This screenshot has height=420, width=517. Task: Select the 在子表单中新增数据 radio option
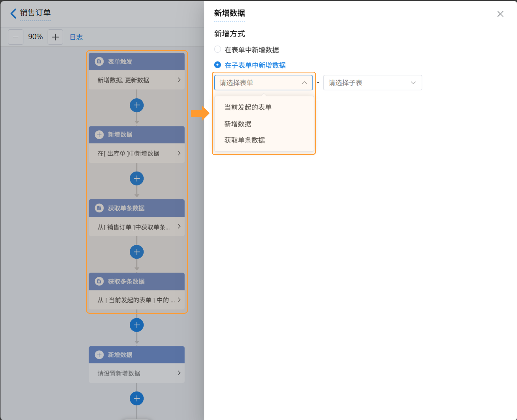[x=218, y=65]
